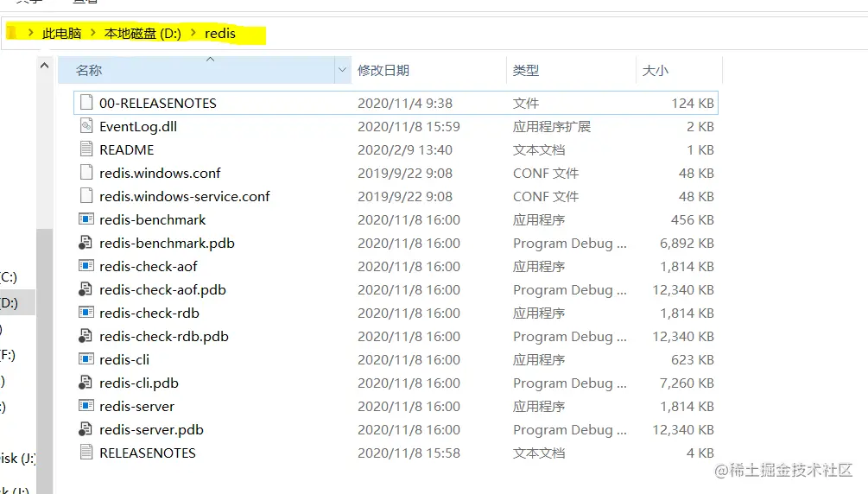
Task: Select the file name 00-RELEASENOTES
Action: tap(158, 103)
